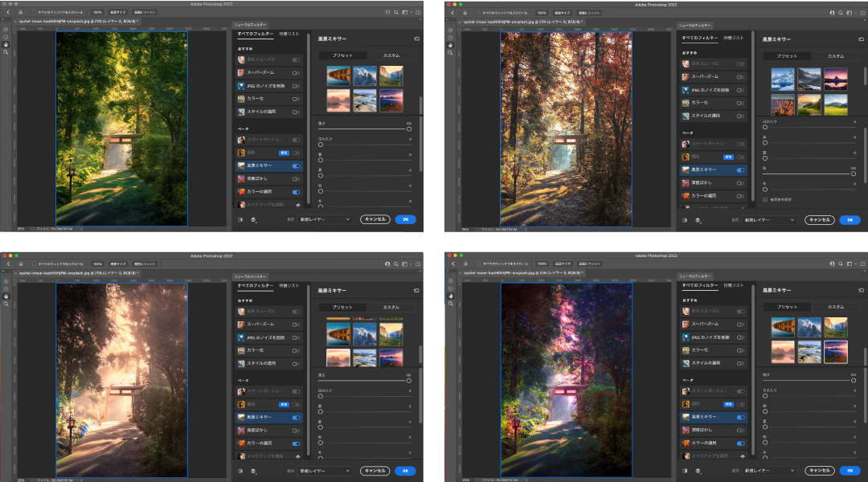Viewport: 868px width, 482px height.
Task: Reset 風景ミキサー settings icon in top-right window
Action: (861, 39)
